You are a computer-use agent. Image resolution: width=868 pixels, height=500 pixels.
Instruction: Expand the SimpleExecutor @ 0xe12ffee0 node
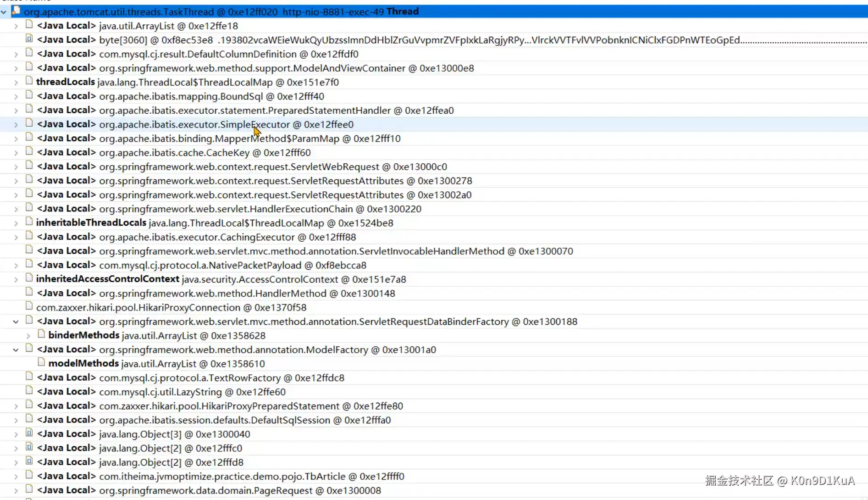tap(16, 125)
